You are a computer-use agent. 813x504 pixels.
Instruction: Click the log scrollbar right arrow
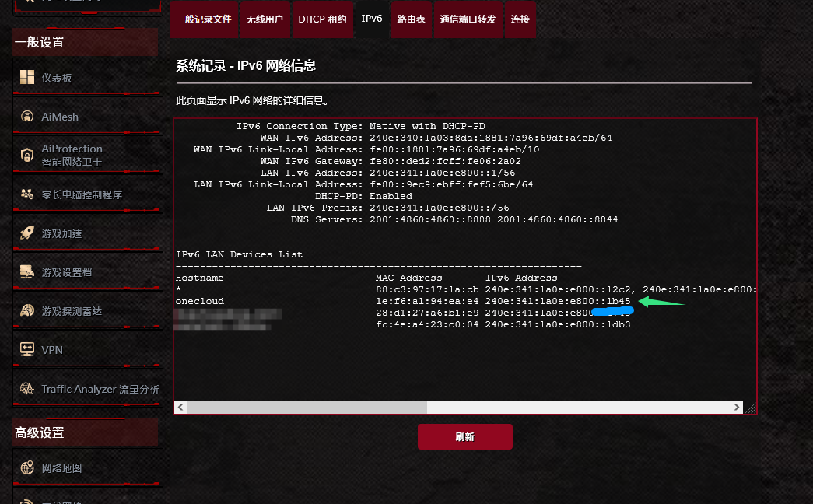coord(737,407)
